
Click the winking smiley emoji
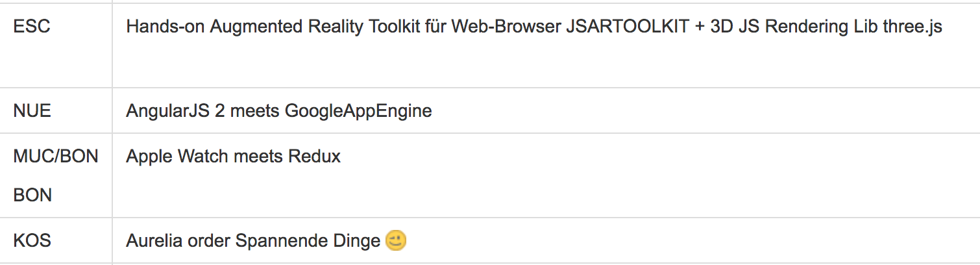[x=396, y=241]
